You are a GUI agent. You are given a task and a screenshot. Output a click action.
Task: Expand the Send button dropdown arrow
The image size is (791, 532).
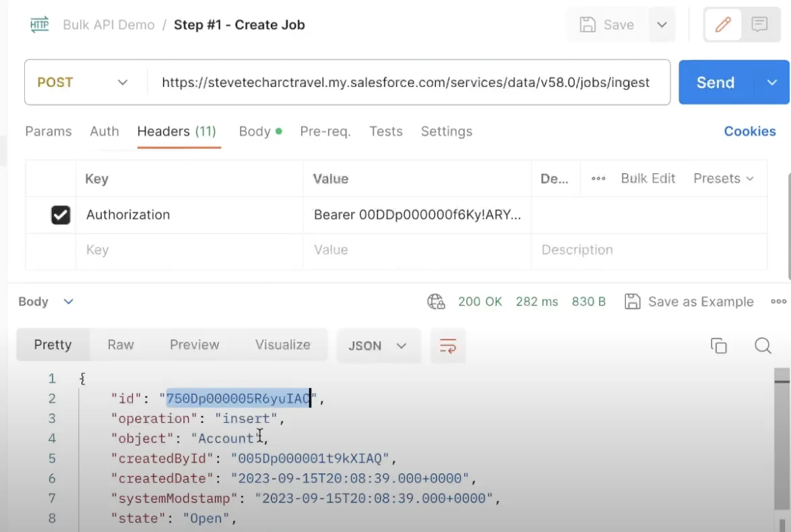tap(771, 82)
